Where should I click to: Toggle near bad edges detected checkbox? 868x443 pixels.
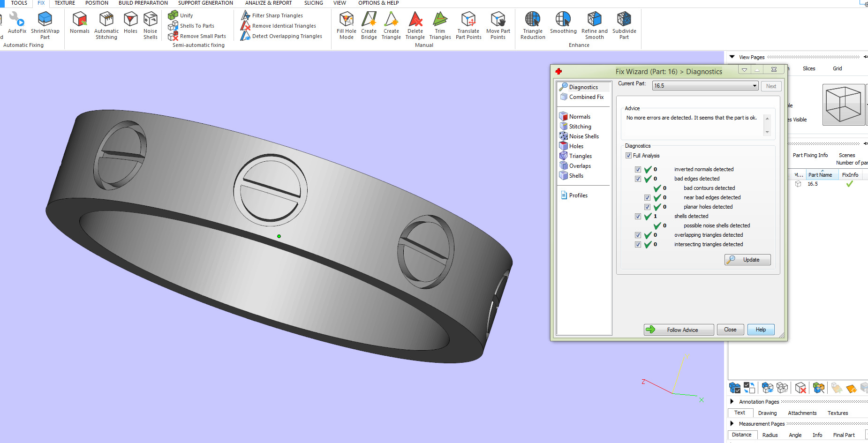click(647, 197)
